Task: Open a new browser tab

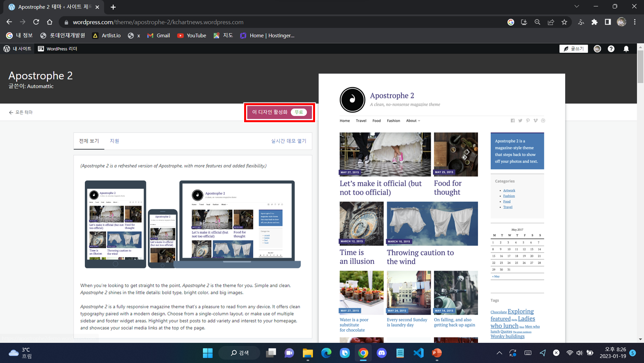Action: tap(113, 7)
